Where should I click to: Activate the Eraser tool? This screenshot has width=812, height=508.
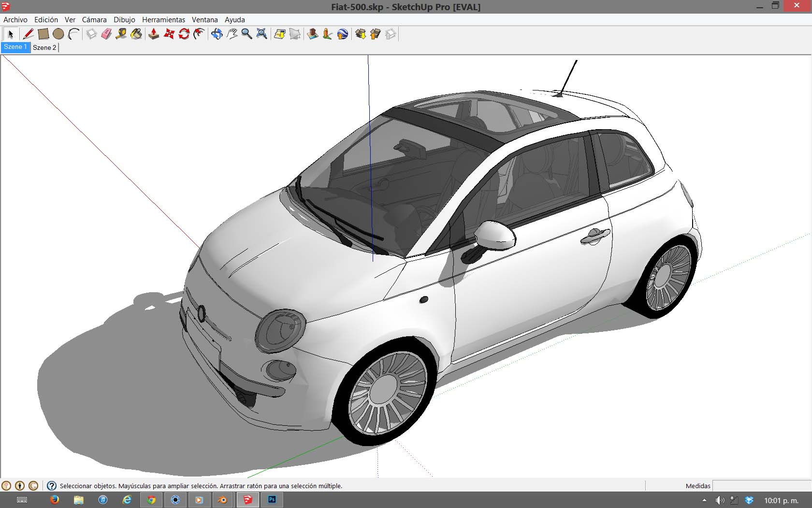(x=106, y=34)
